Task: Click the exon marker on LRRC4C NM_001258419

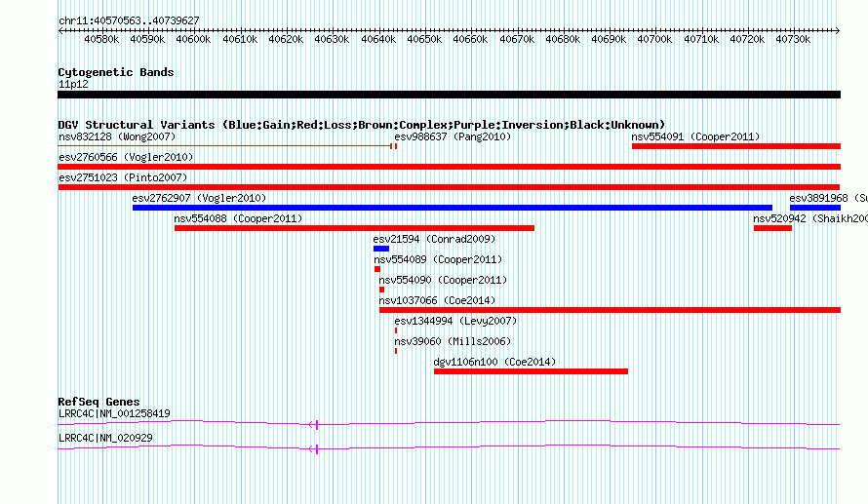Action: point(317,424)
